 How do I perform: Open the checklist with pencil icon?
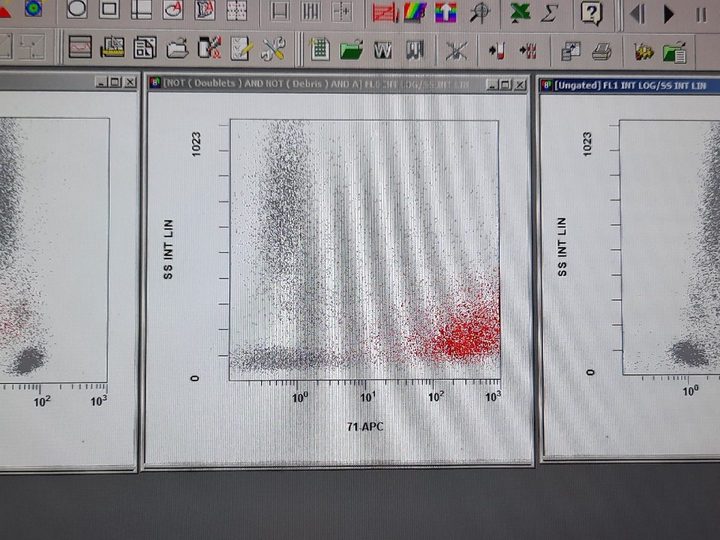[241, 49]
